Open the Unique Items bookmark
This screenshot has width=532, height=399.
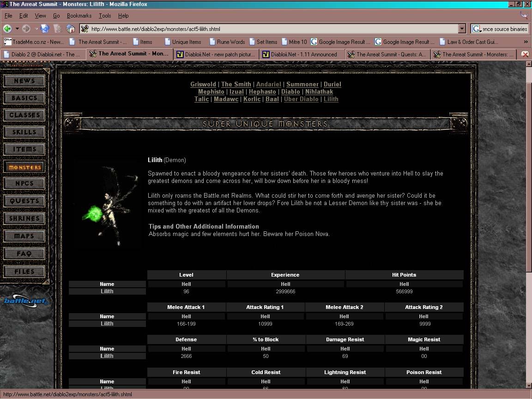pyautogui.click(x=183, y=42)
